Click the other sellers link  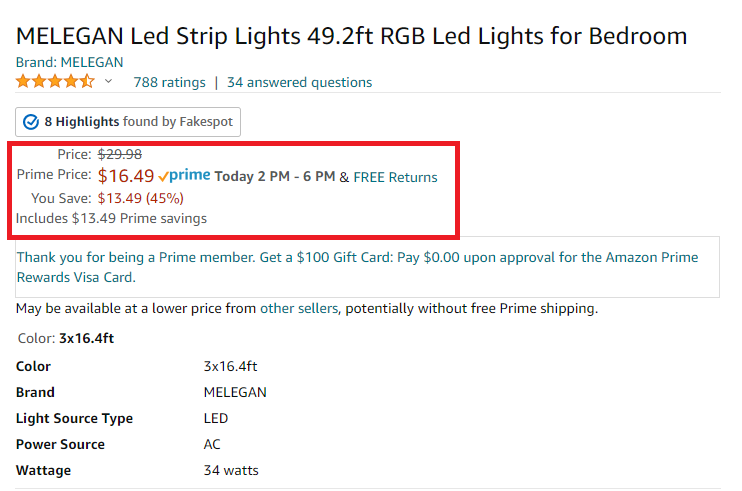(x=299, y=308)
